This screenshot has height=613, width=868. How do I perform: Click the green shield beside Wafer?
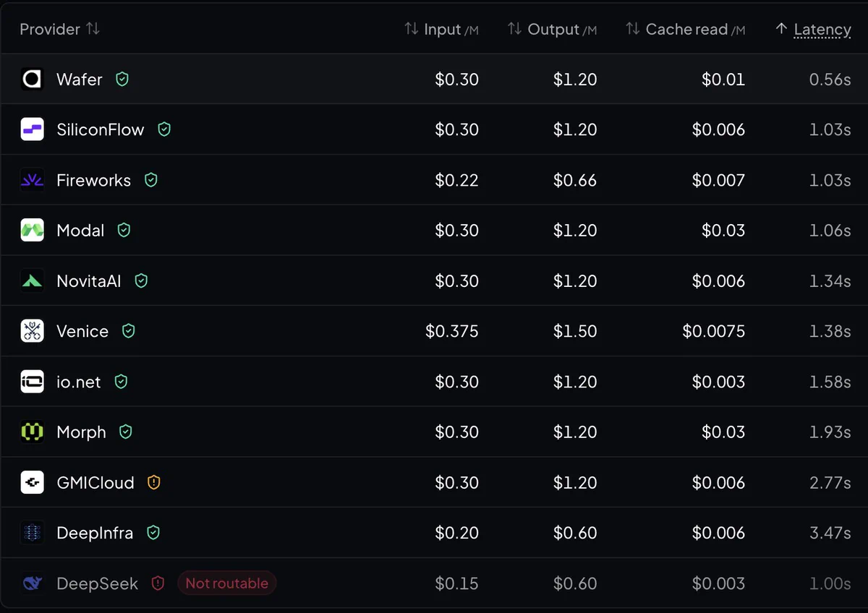pos(122,79)
